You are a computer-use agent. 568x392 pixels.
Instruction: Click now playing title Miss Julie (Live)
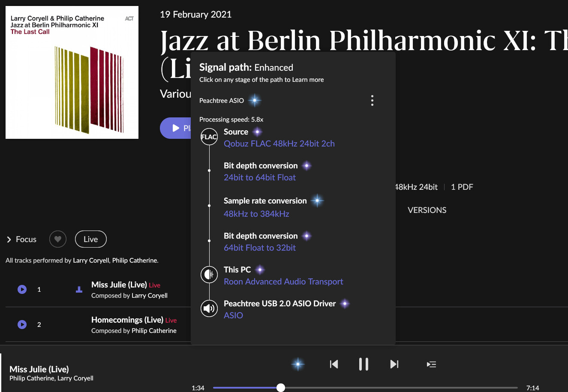39,369
